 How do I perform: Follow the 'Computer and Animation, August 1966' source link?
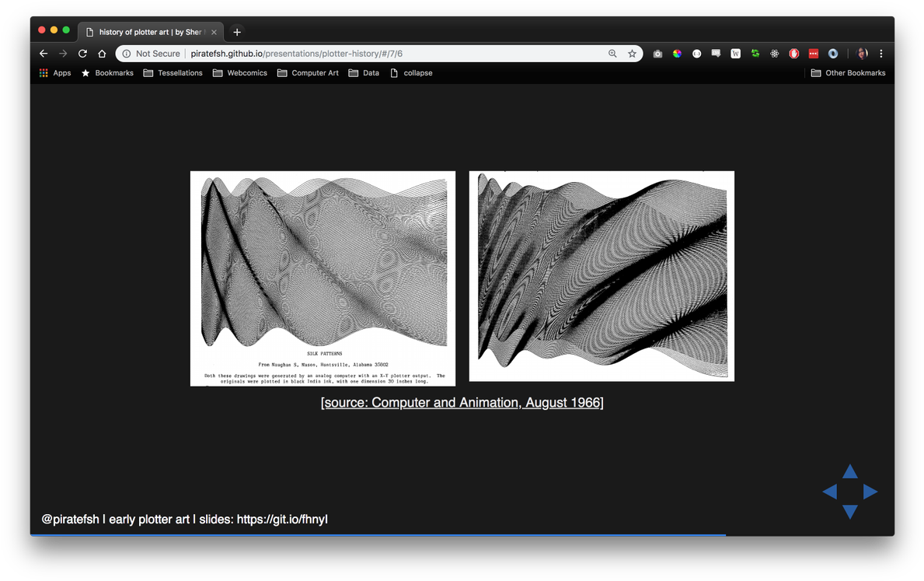pyautogui.click(x=462, y=402)
